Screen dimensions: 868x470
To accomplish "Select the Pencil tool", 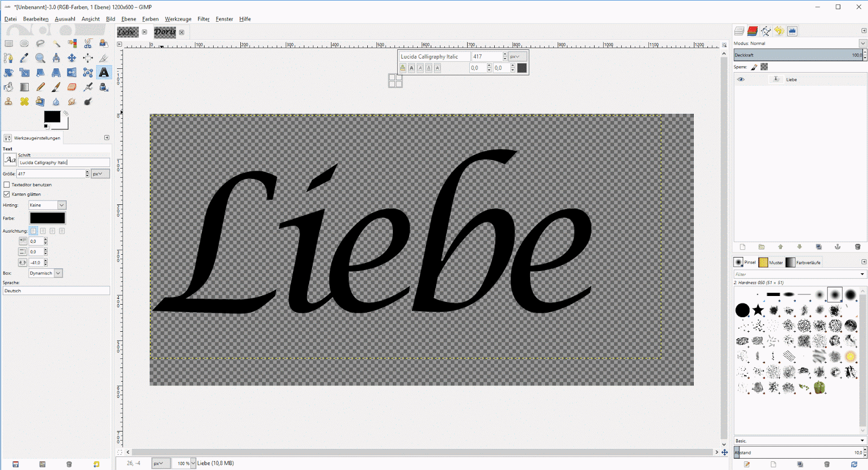I will click(40, 87).
